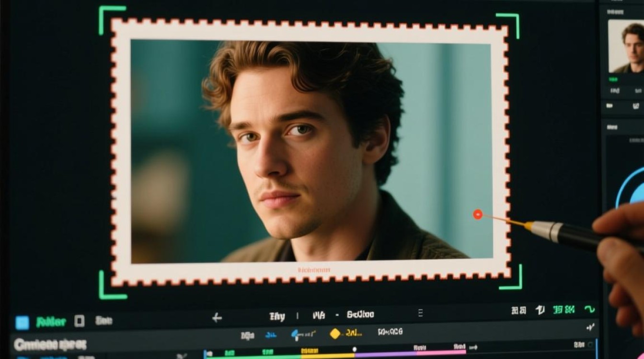Image resolution: width=644 pixels, height=359 pixels.
Task: Click the blue arrow-shaped icon left of the yellow diamond
Action: pyautogui.click(x=296, y=334)
